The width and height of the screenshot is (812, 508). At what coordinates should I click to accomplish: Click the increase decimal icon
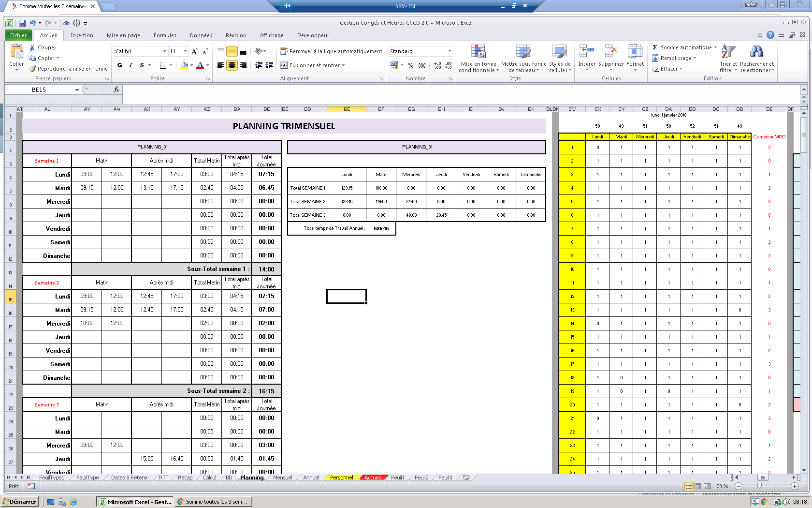tap(437, 65)
